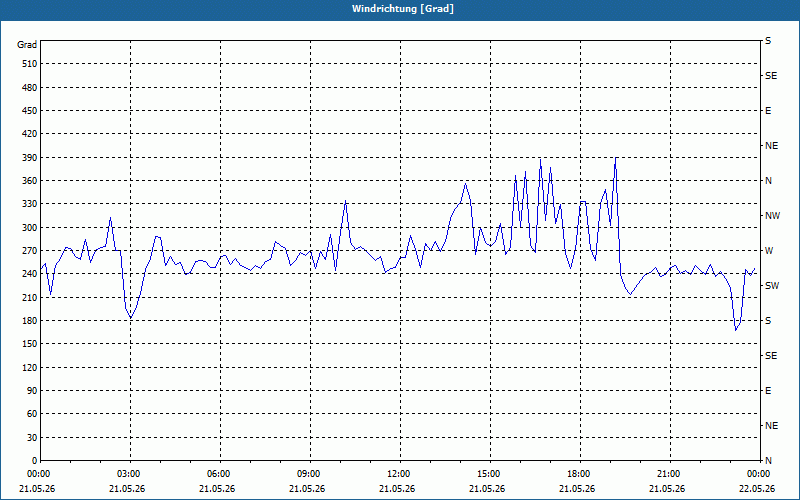
Task: Click the 09:00 time label
Action: click(x=310, y=473)
